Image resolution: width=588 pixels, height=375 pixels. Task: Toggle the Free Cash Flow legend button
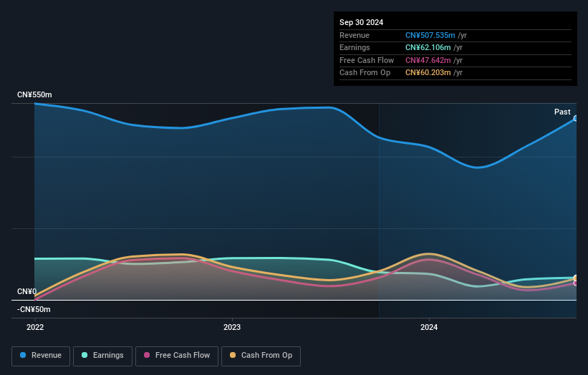177,356
